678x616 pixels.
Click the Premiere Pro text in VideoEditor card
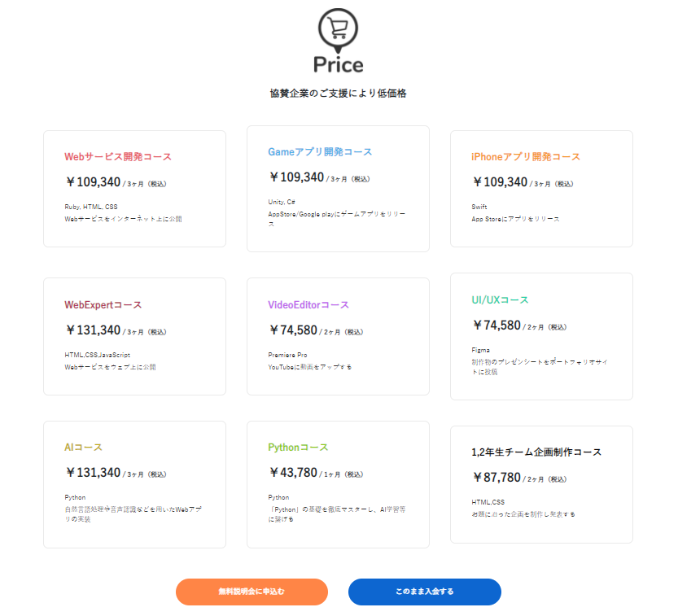(x=287, y=355)
